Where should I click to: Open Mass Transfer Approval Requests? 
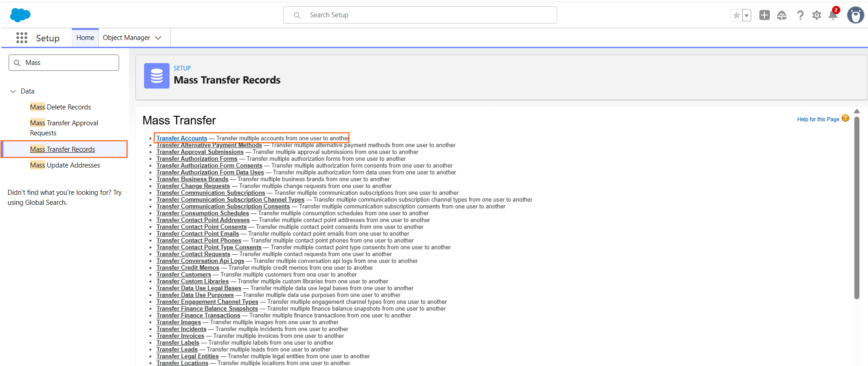coord(64,128)
